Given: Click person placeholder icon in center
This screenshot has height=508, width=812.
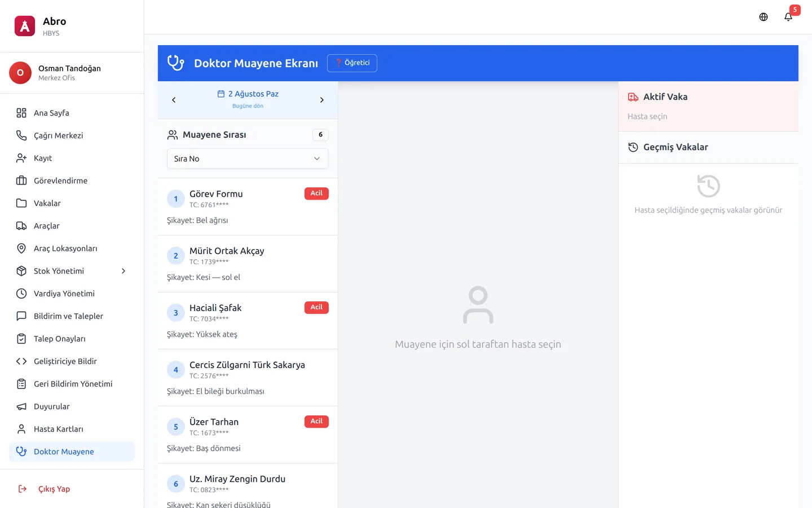Looking at the screenshot, I should pyautogui.click(x=478, y=305).
